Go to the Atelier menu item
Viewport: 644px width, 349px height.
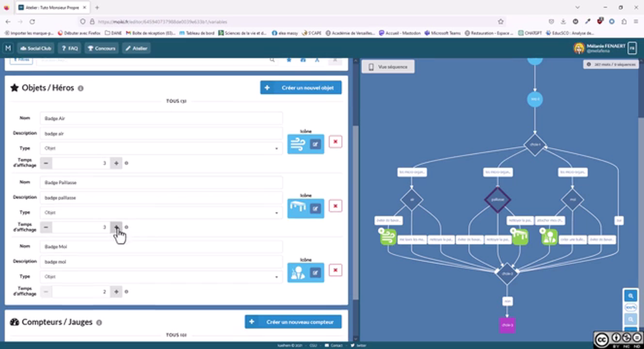136,48
